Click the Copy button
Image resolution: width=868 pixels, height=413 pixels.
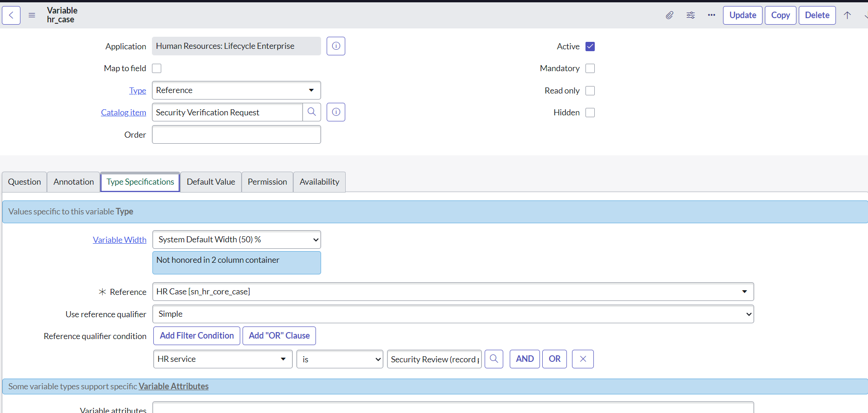781,15
